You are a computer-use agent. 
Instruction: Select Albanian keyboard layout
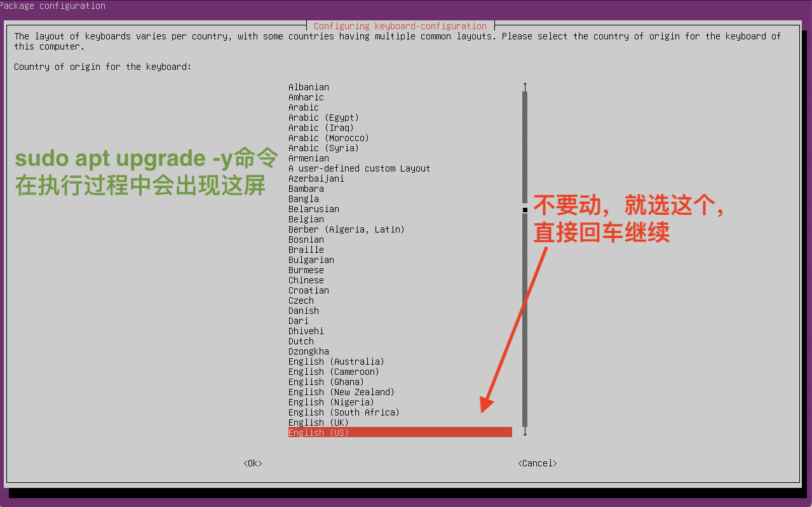tap(309, 87)
